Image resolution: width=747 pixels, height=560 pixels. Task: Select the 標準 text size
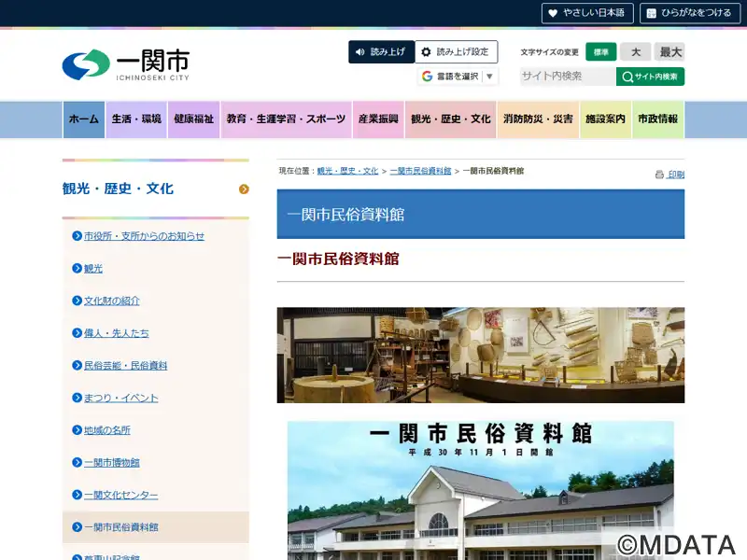(x=600, y=52)
